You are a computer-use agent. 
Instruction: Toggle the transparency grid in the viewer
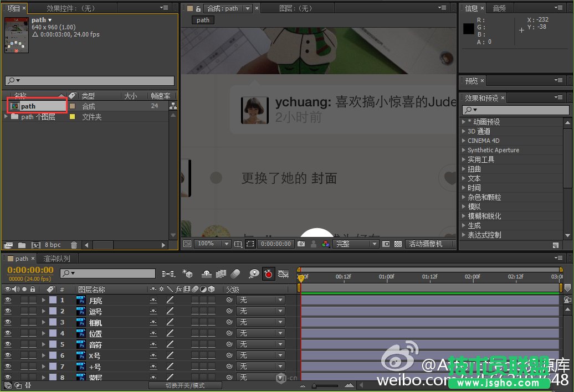coord(397,244)
